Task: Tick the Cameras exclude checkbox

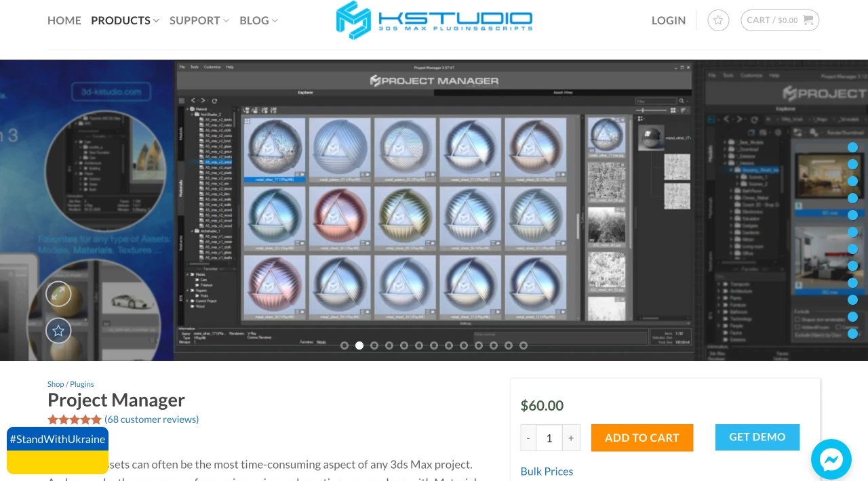Action: tap(838, 327)
